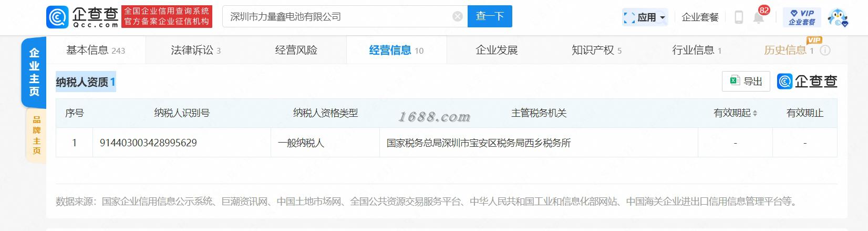This screenshot has height=231, width=868.
Task: Open the notification bell with 82 badge
Action: click(x=759, y=17)
